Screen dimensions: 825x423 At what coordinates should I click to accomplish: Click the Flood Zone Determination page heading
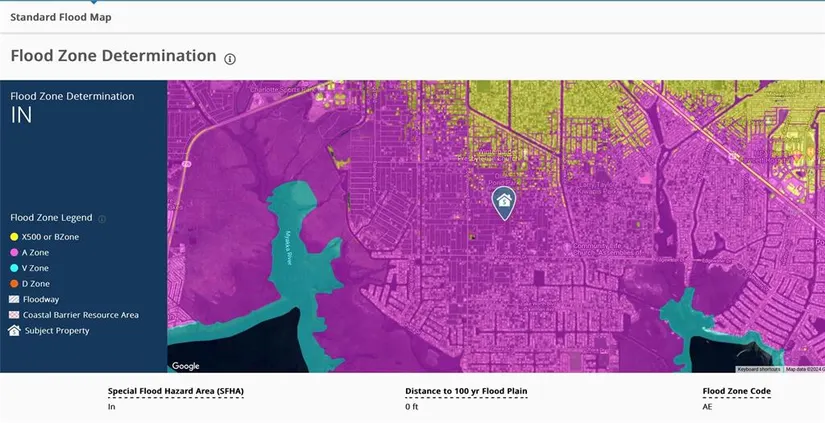113,56
